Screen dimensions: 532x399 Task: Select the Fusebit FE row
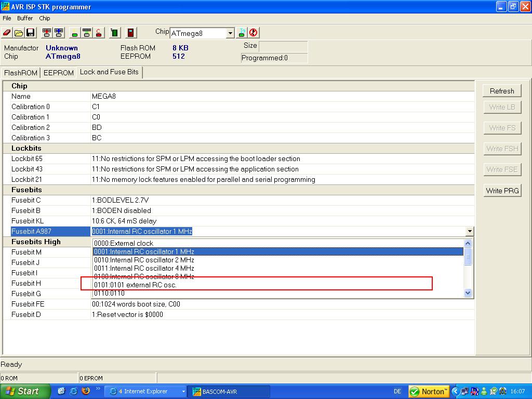[x=238, y=304]
